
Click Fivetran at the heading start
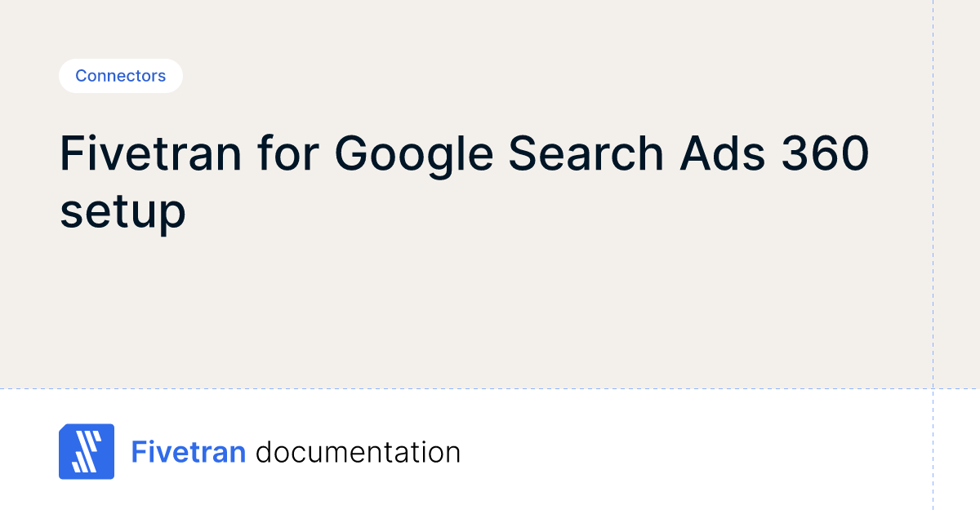(x=150, y=153)
